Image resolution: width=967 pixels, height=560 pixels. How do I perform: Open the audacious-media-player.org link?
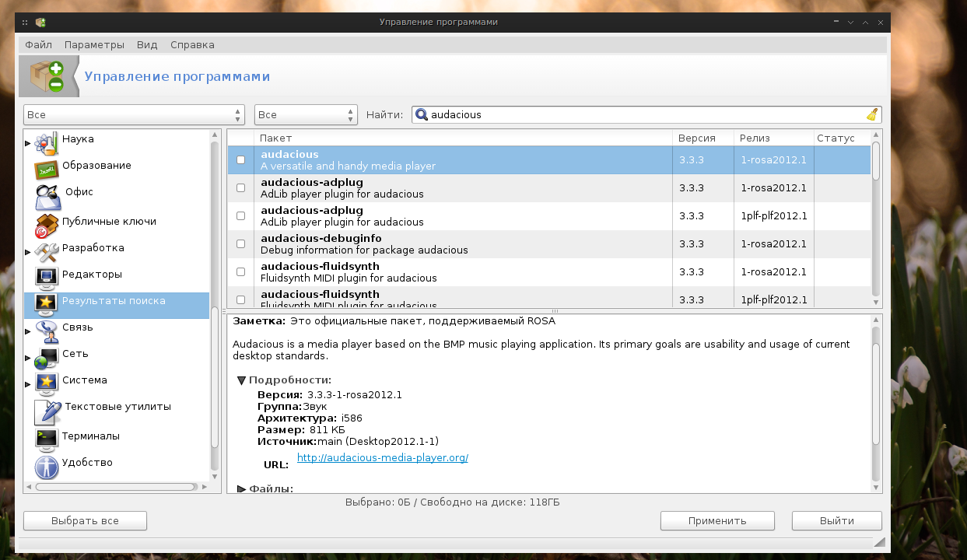[x=382, y=458]
